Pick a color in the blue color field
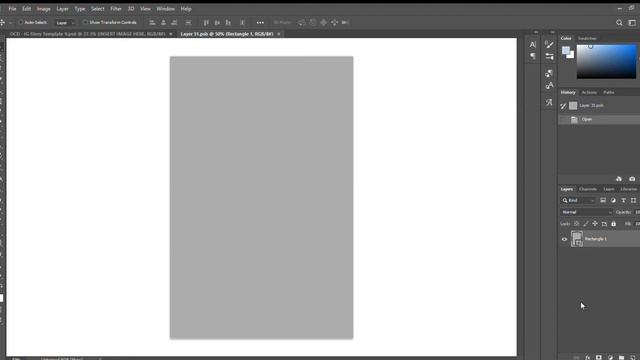The image size is (640, 360). coord(606,62)
